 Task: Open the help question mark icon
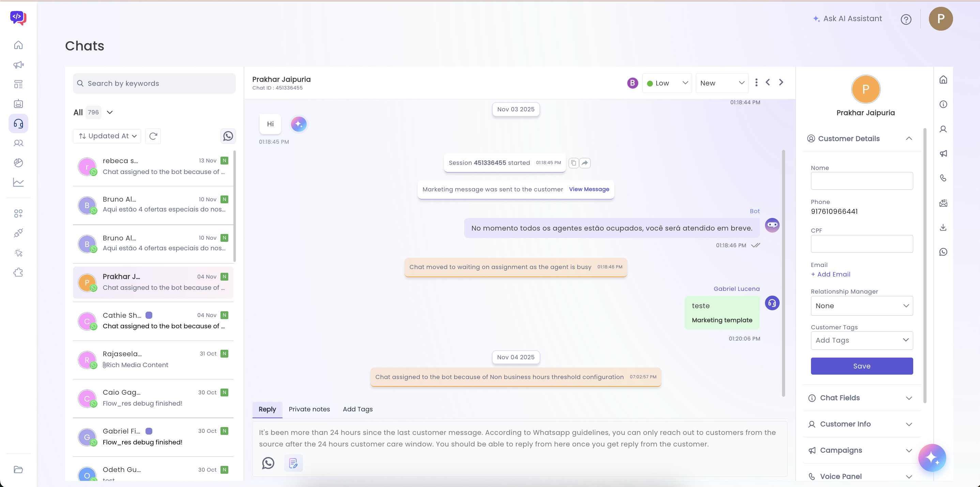pyautogui.click(x=906, y=19)
